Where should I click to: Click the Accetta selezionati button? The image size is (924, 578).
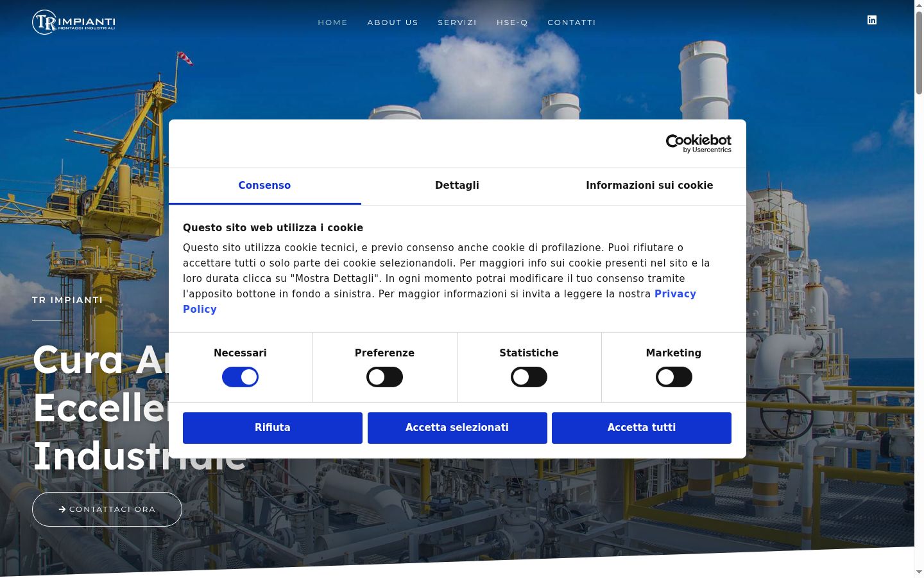tap(457, 428)
